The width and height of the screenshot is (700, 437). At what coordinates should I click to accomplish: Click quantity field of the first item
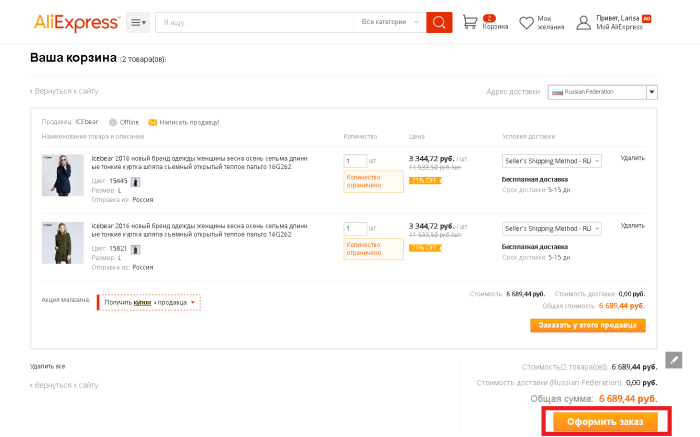(x=354, y=161)
